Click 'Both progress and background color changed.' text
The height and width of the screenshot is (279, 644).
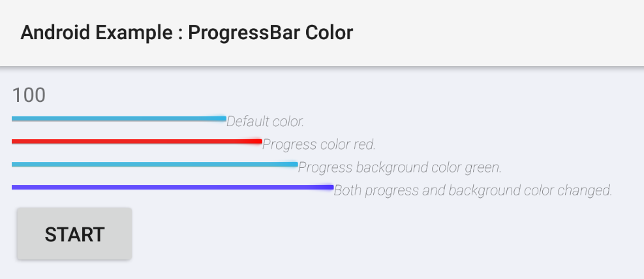coord(473,190)
